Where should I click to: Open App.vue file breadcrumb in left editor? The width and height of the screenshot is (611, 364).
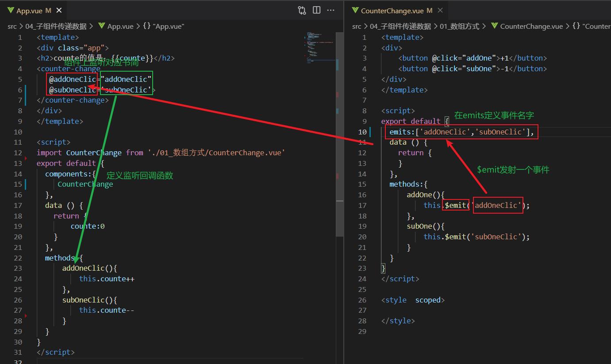pos(116,26)
